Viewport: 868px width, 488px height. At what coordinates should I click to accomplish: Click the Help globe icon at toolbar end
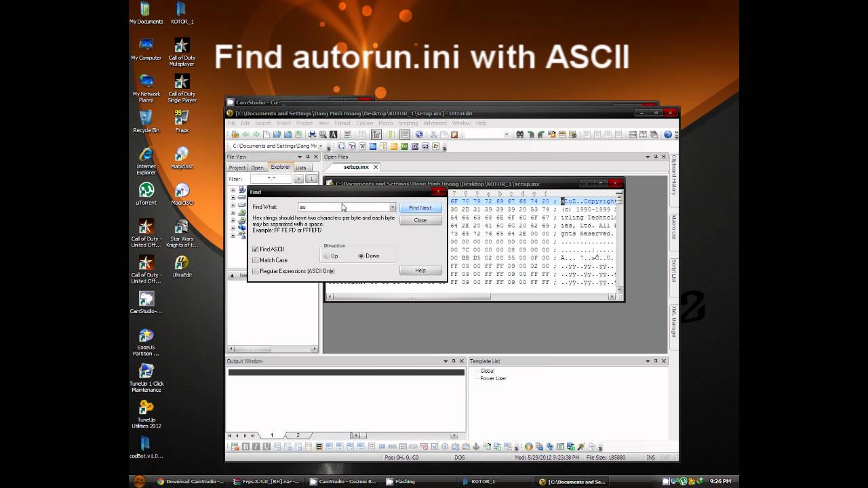(668, 134)
